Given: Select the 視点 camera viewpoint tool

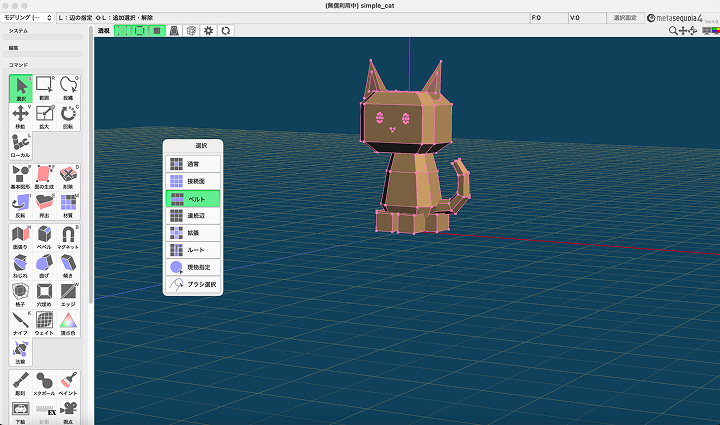Looking at the screenshot, I should tap(68, 412).
